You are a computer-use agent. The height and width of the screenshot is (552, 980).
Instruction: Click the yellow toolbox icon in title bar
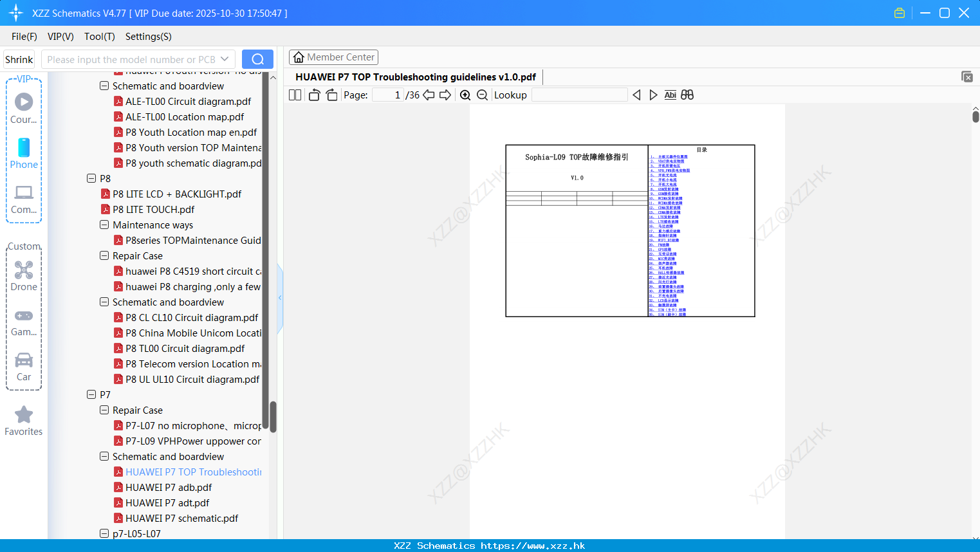(900, 13)
